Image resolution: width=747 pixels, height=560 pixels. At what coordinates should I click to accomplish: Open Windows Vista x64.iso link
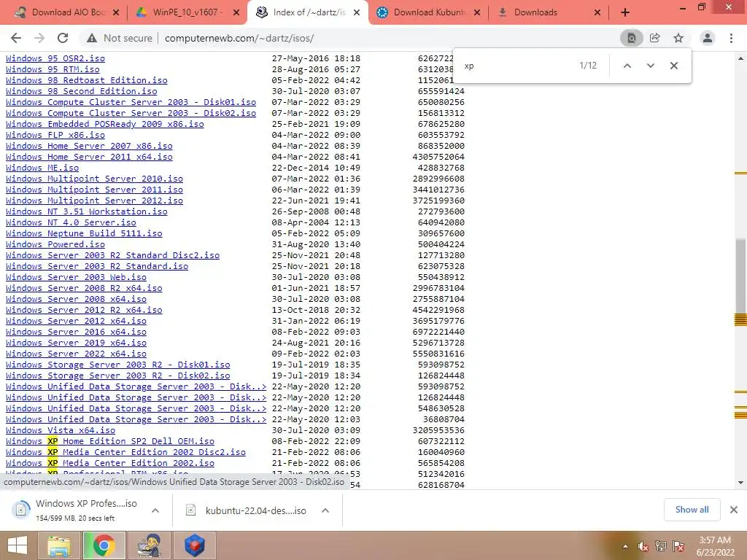tap(61, 431)
